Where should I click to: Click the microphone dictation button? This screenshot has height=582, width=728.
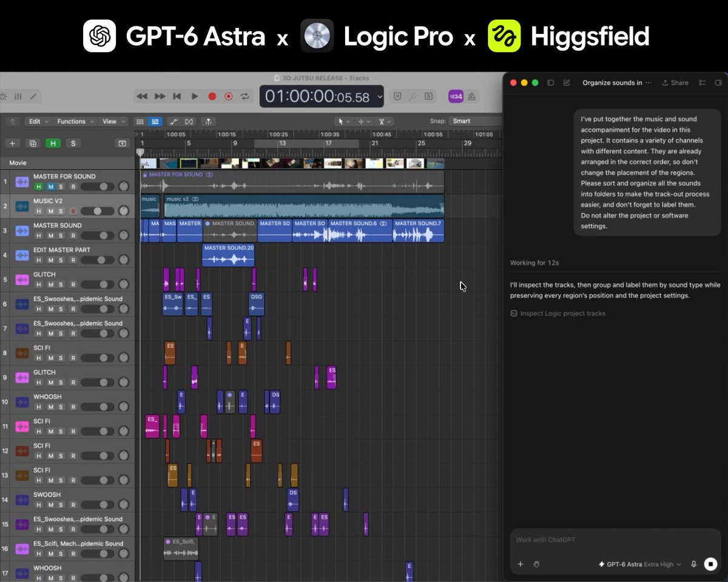point(693,564)
